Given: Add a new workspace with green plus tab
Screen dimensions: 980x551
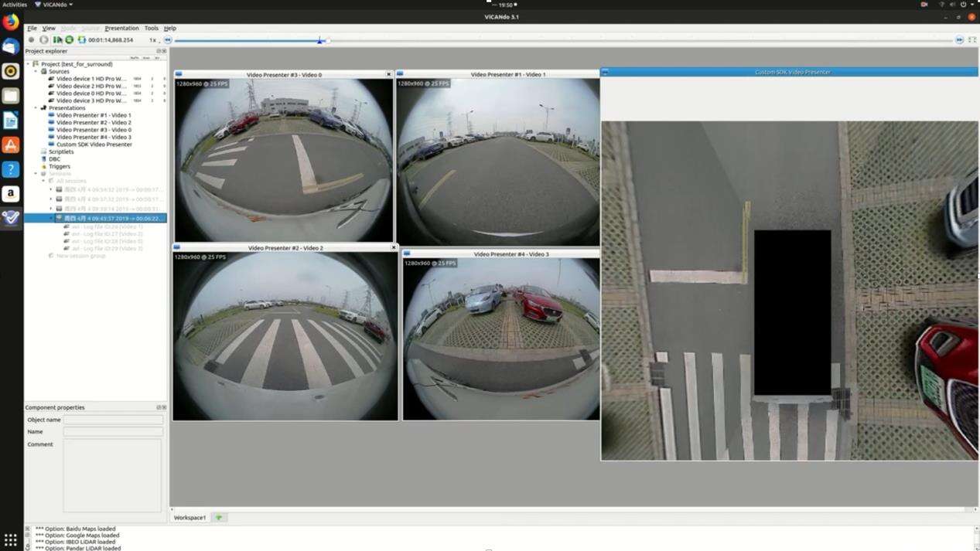Looking at the screenshot, I should click(219, 517).
